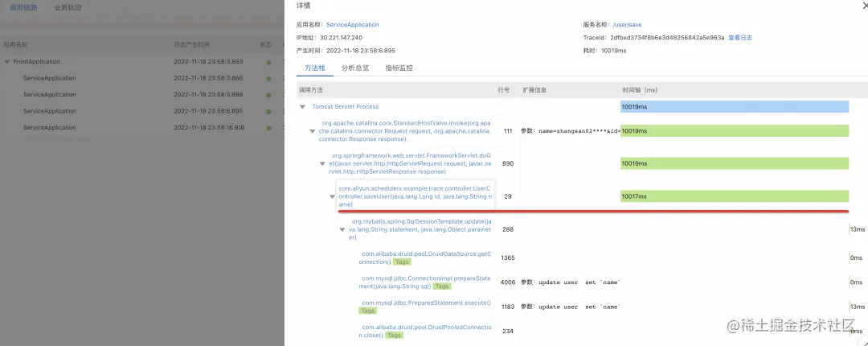Click the 参数 name=zhangsan02 extended info
This screenshot has width=868, height=346.
point(570,131)
